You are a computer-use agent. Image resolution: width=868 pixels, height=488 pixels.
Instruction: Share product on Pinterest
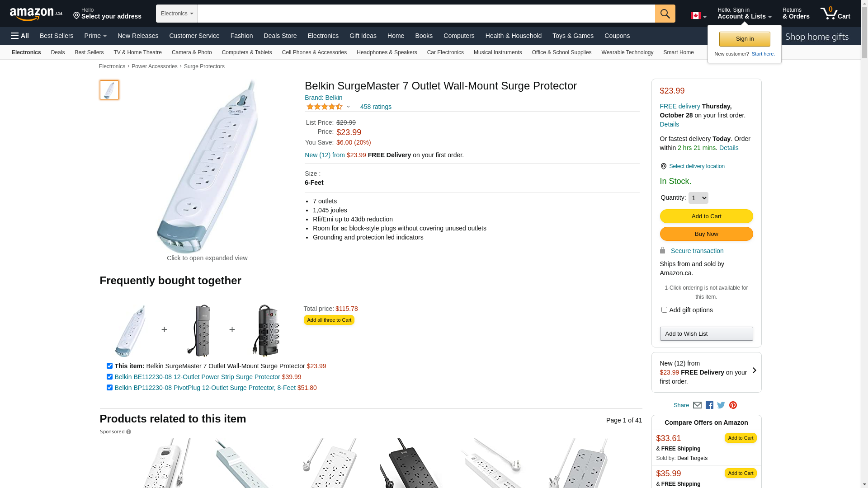[x=733, y=405]
